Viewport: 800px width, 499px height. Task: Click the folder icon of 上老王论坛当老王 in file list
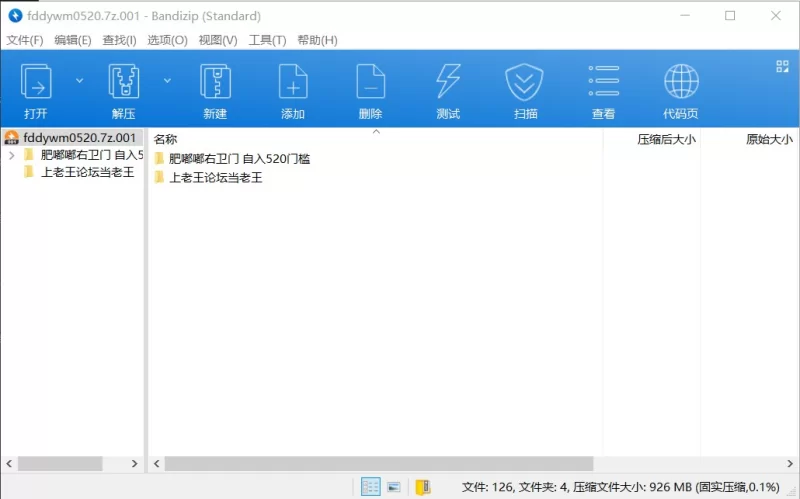pyautogui.click(x=159, y=177)
